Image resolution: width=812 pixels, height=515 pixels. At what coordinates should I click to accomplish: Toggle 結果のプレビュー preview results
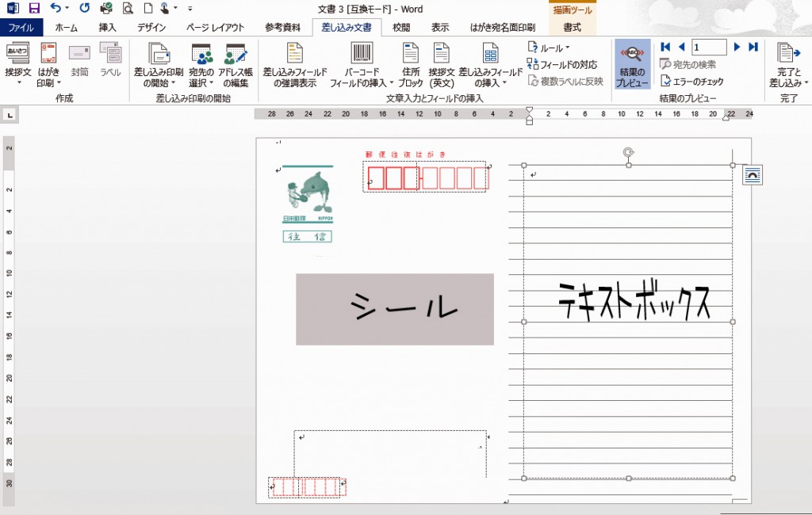pyautogui.click(x=632, y=64)
